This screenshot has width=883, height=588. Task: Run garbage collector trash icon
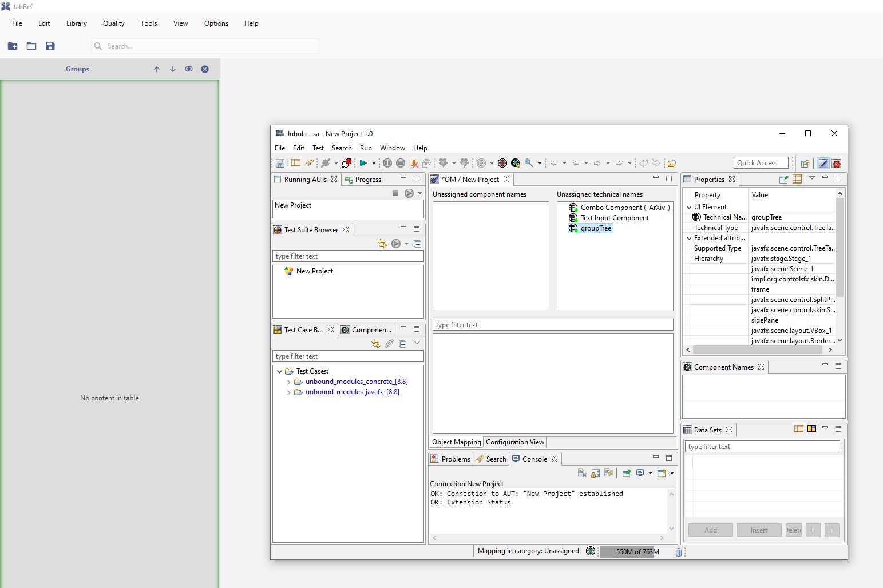[678, 552]
